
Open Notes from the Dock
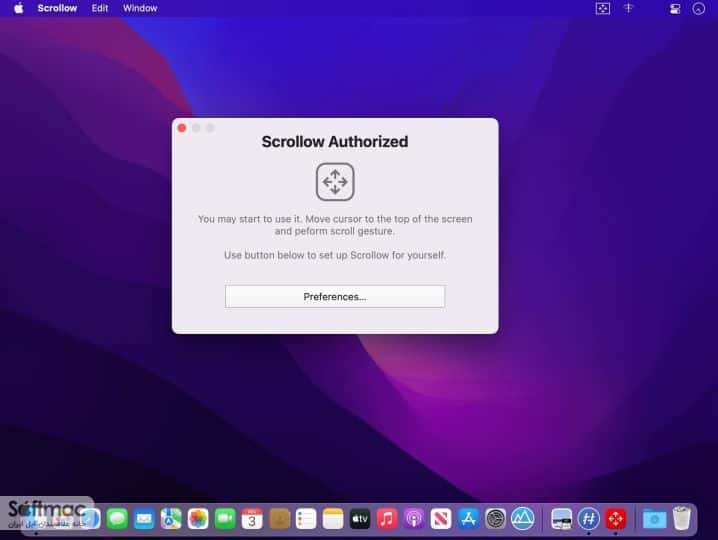[x=333, y=519]
